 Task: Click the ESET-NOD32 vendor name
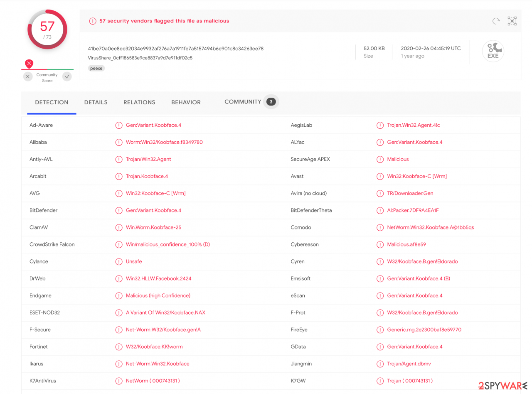click(x=44, y=313)
